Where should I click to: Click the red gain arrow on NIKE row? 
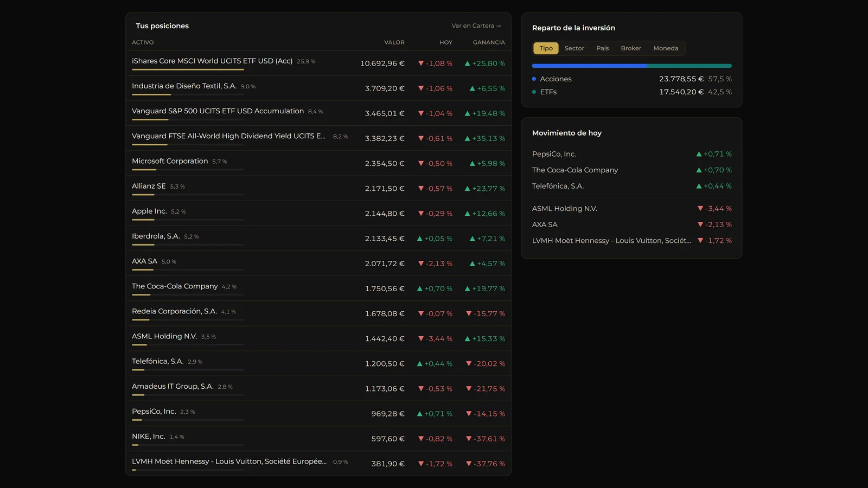pos(469,439)
